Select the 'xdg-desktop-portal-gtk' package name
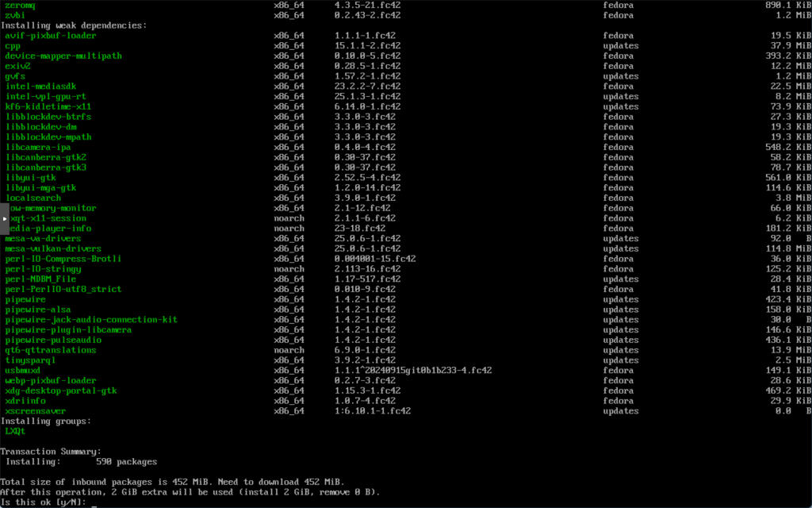812x508 pixels. coord(61,391)
